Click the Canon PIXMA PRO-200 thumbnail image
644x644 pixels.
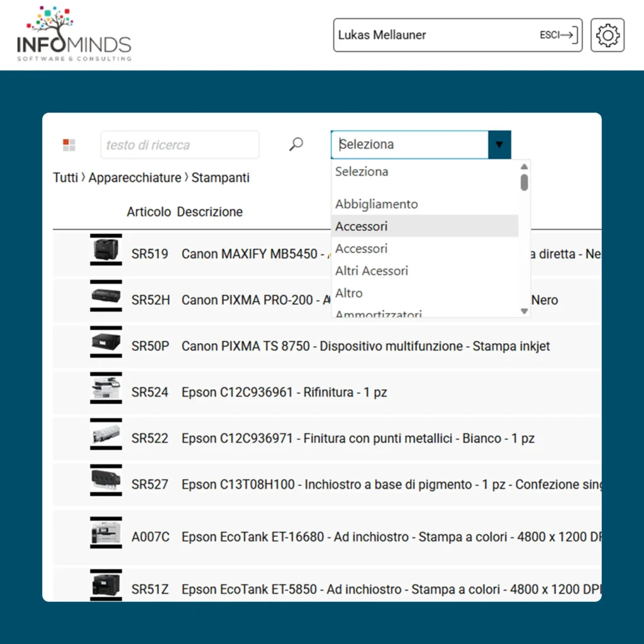coord(106,296)
